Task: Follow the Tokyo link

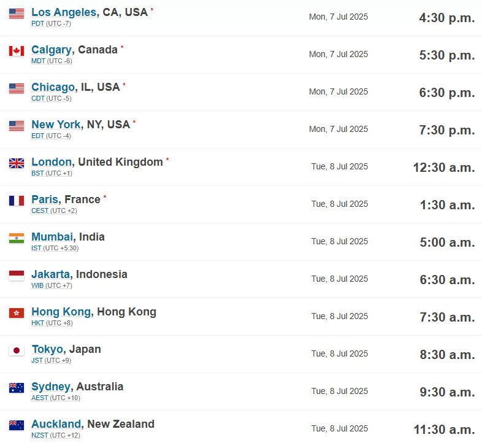Action: 47,349
